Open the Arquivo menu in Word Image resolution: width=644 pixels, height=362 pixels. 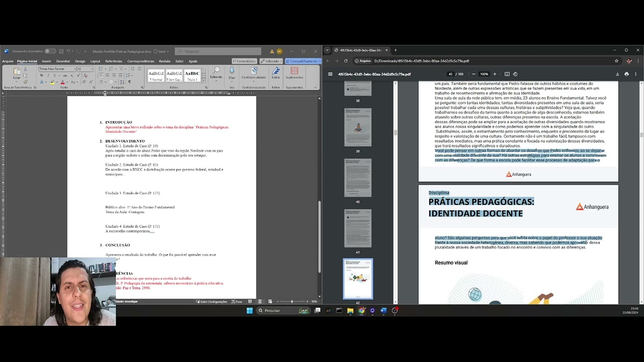8,61
